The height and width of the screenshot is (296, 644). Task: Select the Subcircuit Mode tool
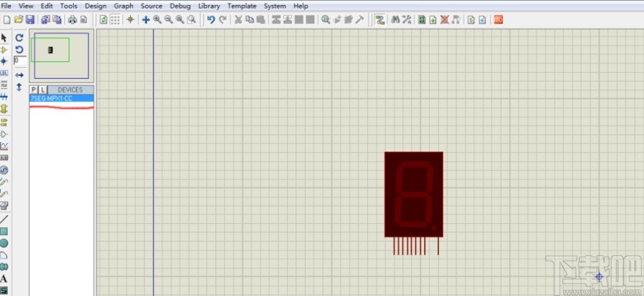point(4,109)
